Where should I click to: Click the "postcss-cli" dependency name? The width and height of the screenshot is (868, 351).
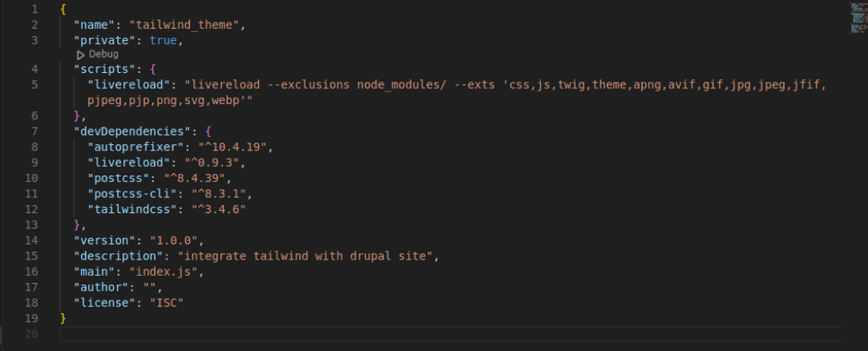(128, 193)
